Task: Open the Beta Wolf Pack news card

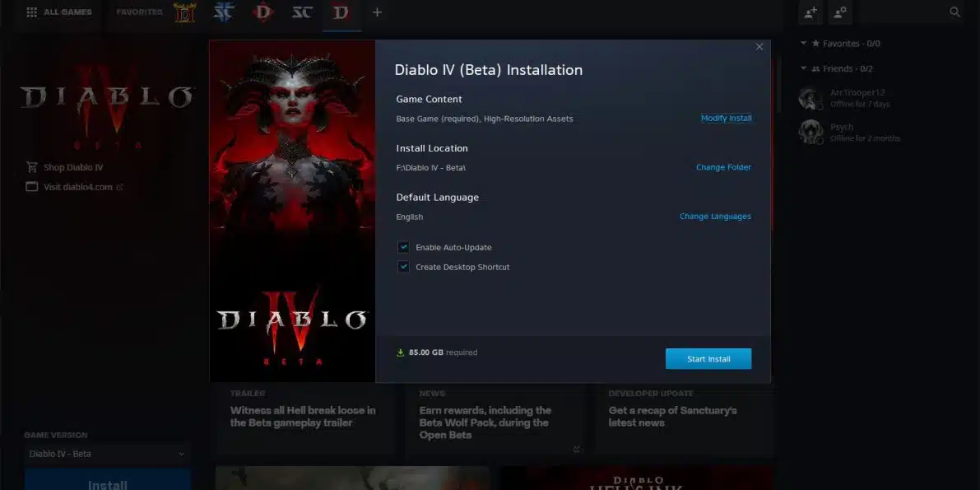Action: pos(495,419)
